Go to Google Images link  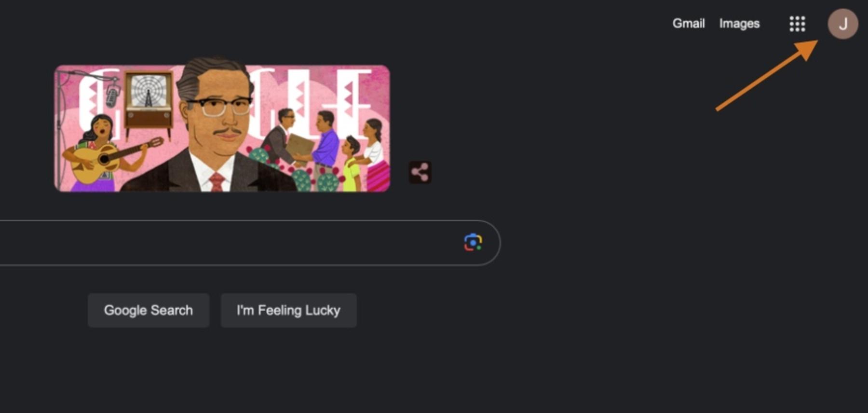click(739, 24)
